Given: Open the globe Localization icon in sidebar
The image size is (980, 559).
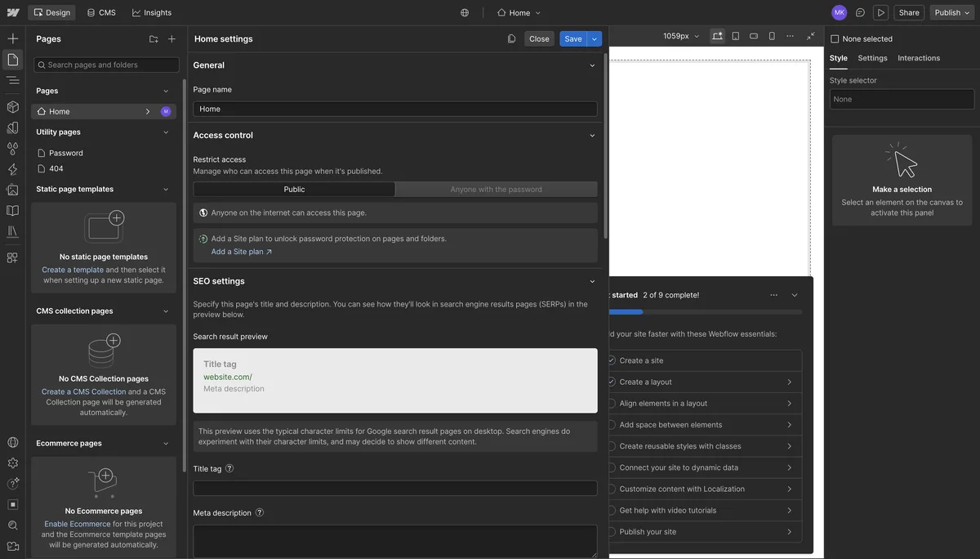Looking at the screenshot, I should pyautogui.click(x=12, y=442).
